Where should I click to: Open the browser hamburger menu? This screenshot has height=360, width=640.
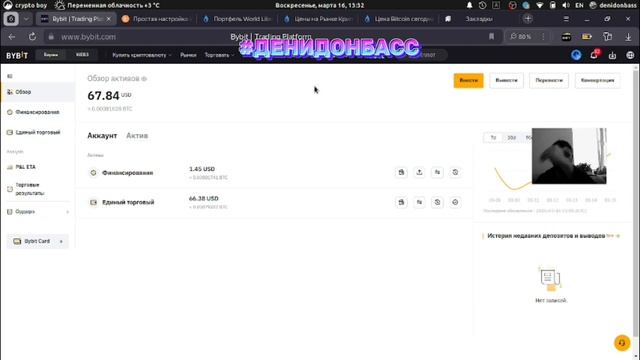click(x=566, y=19)
